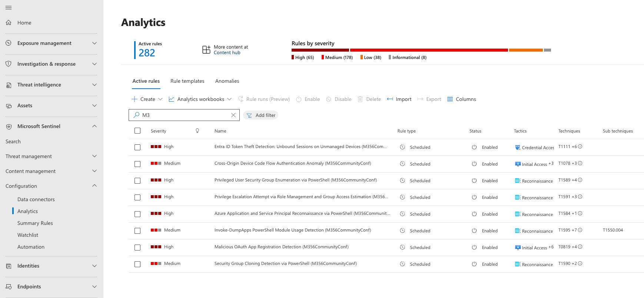The image size is (644, 298).
Task: Open Analytics workbooks dropdown arrow
Action: click(x=229, y=99)
